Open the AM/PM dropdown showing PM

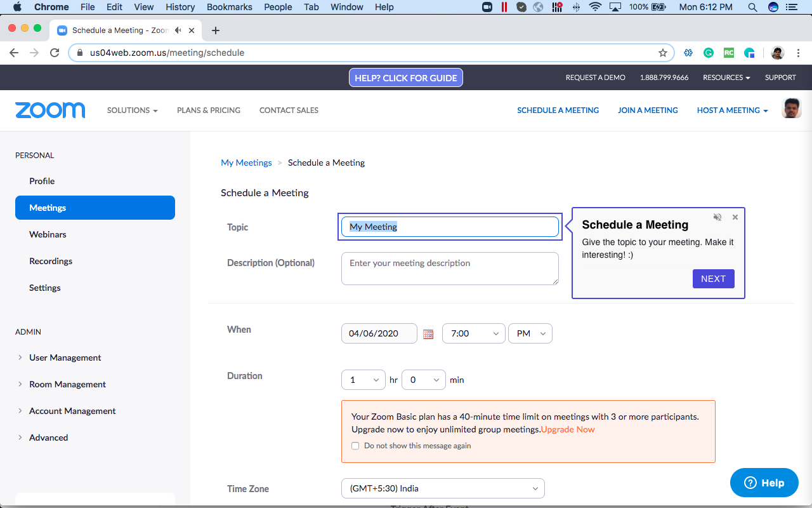pos(530,333)
